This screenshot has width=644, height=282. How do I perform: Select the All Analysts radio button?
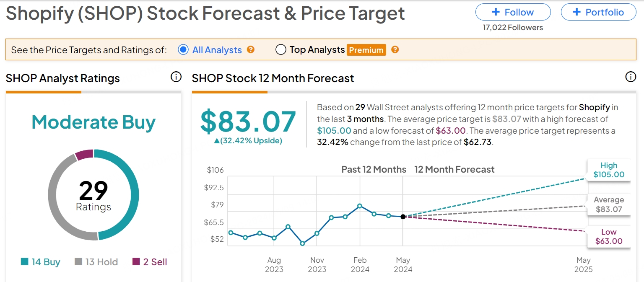[183, 50]
